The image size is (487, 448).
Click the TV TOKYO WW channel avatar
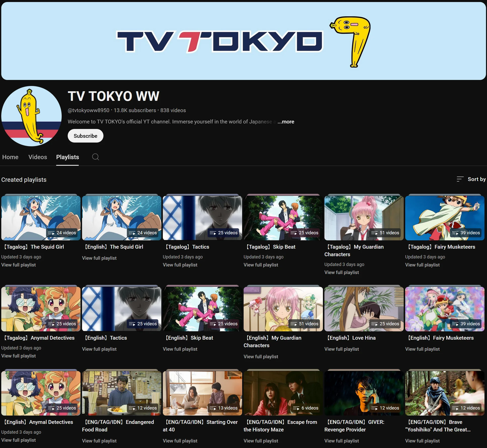coord(31,116)
